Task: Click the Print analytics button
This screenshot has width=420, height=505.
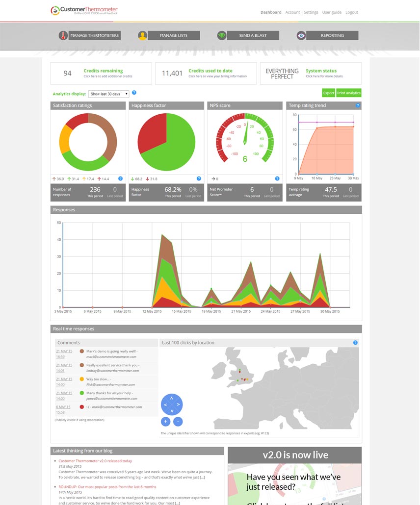Action: coord(349,93)
